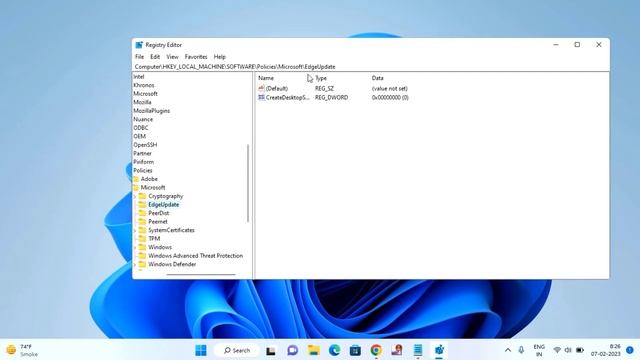
Task: Click the key tree vertical scrollbar
Action: click(248, 183)
